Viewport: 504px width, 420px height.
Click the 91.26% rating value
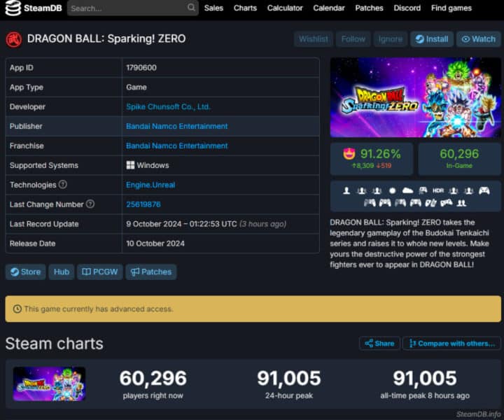(380, 154)
